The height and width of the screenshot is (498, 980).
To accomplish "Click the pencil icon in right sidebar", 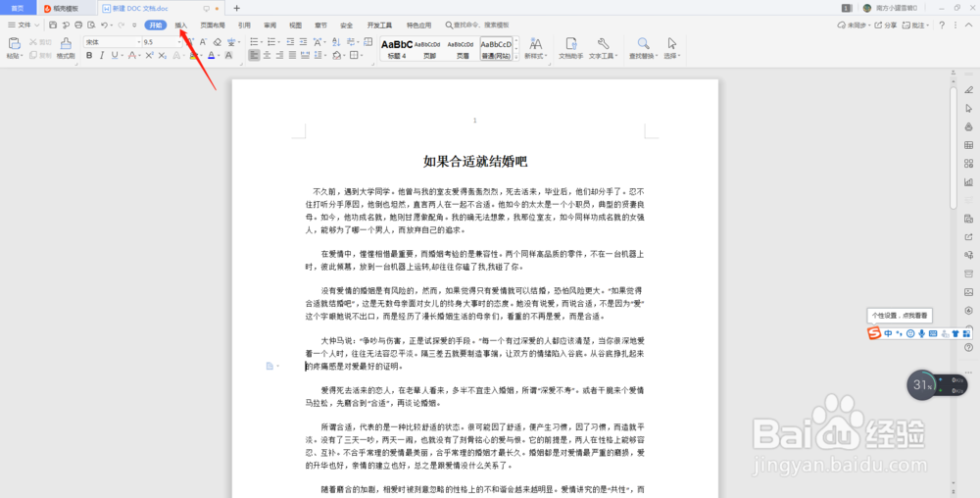I will tap(969, 90).
